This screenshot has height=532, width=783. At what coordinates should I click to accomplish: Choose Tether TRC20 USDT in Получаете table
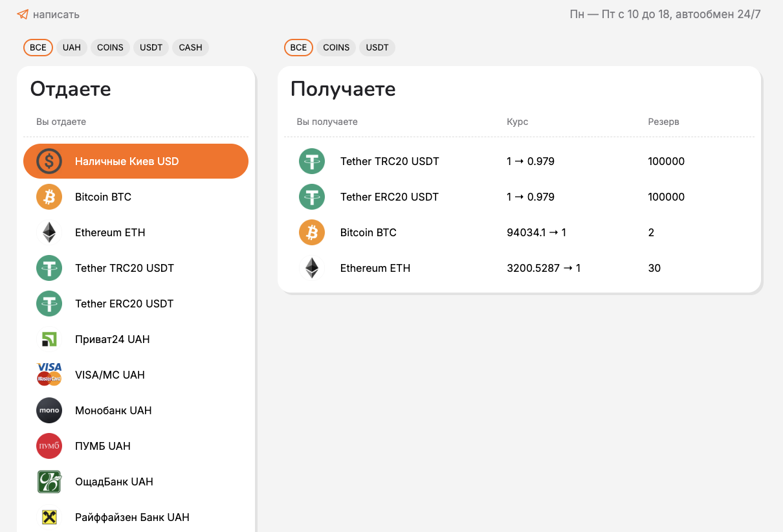click(390, 161)
